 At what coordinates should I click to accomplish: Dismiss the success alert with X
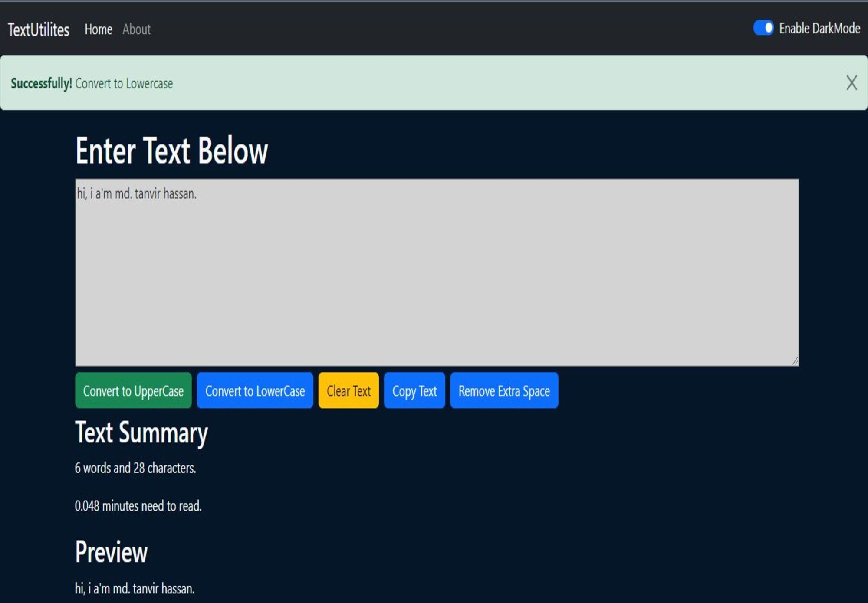(x=851, y=82)
